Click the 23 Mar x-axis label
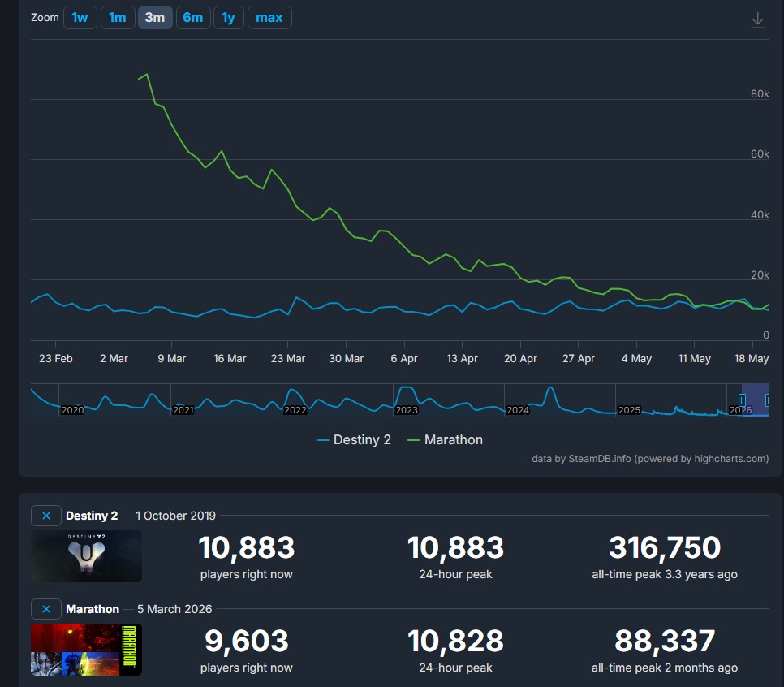Screen dimensions: 784x687 tap(288, 359)
